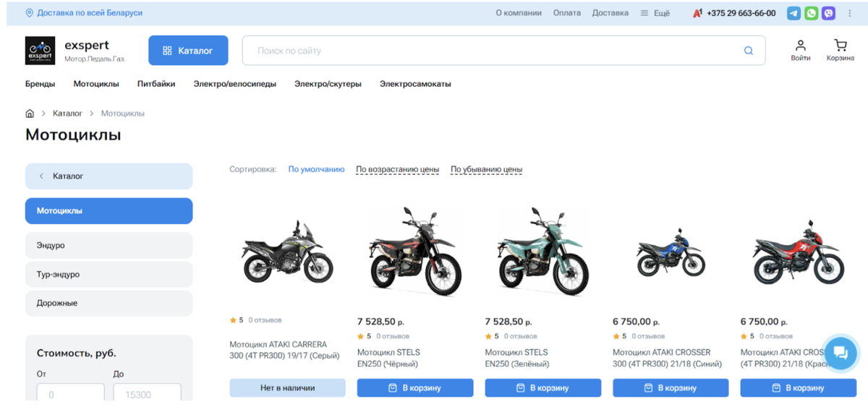Add STELS EN250 (Зелёный) to cart

tap(542, 387)
